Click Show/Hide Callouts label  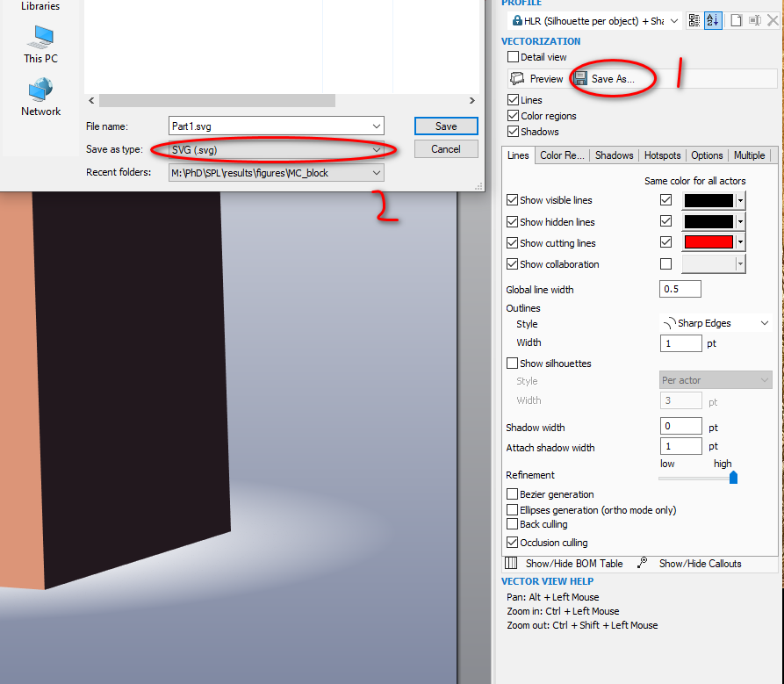700,564
